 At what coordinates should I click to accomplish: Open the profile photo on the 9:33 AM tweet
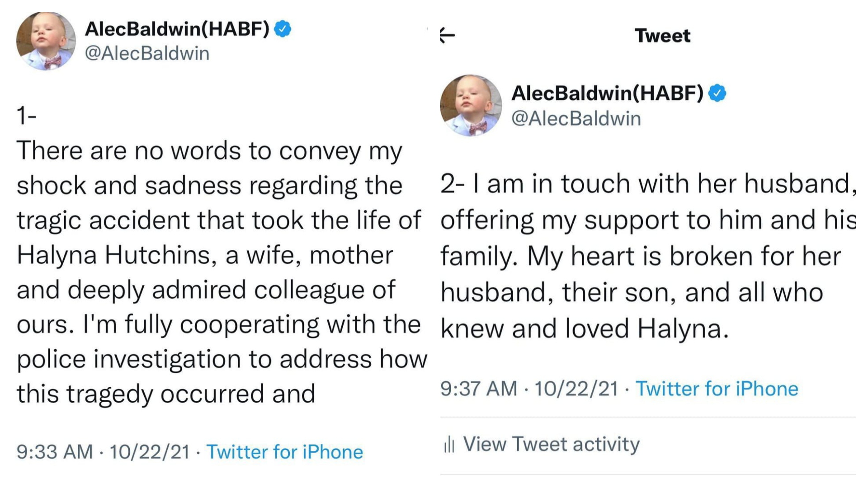pos(46,41)
